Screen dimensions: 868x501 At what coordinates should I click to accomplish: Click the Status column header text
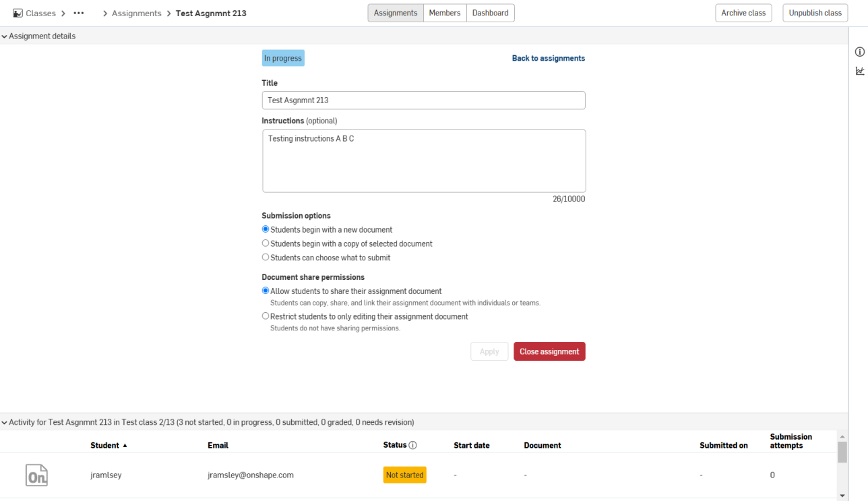pos(395,445)
